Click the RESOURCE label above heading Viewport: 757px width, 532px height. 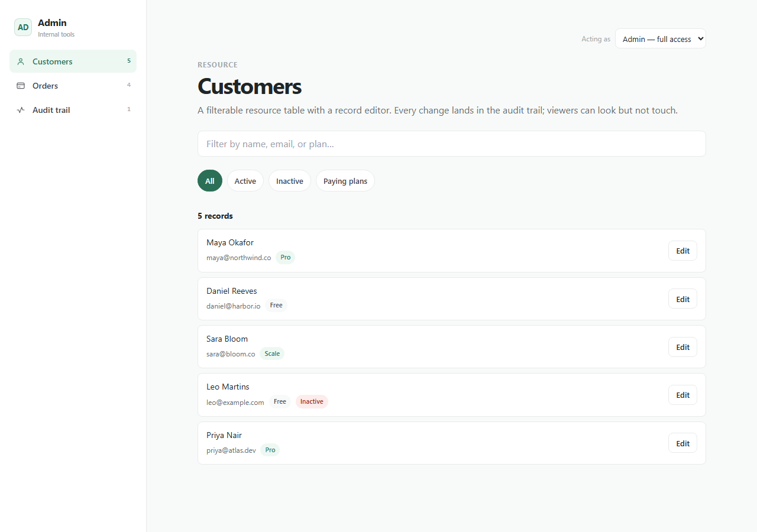tap(218, 65)
